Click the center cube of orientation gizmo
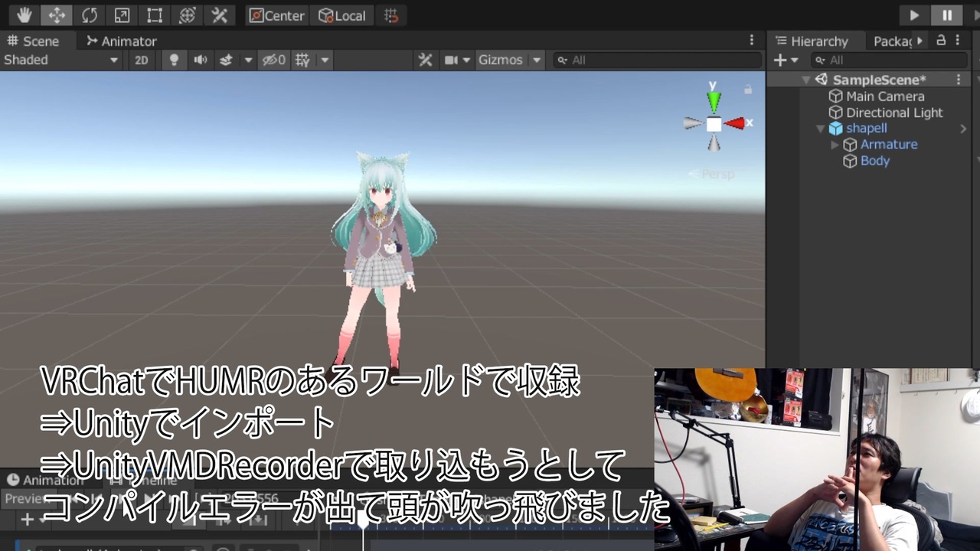The width and height of the screenshot is (980, 551). coord(714,124)
